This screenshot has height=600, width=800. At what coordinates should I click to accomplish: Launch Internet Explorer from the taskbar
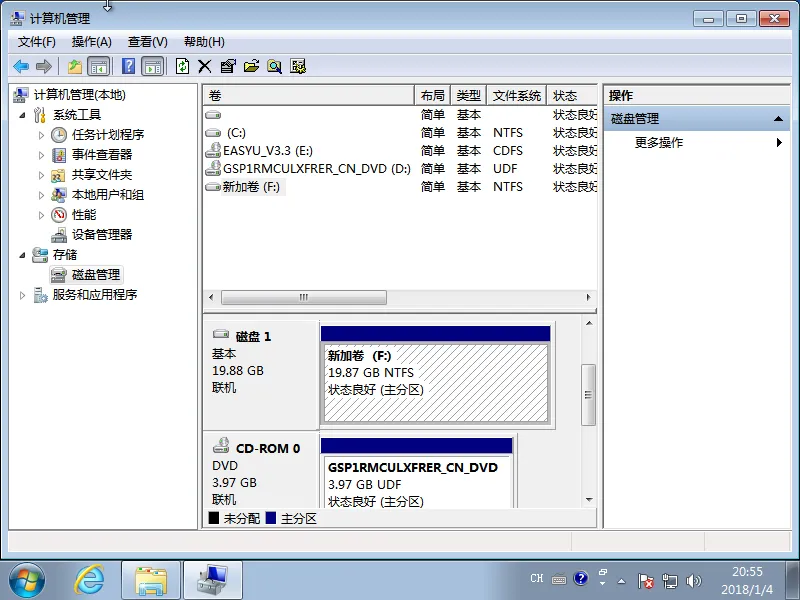(90, 581)
